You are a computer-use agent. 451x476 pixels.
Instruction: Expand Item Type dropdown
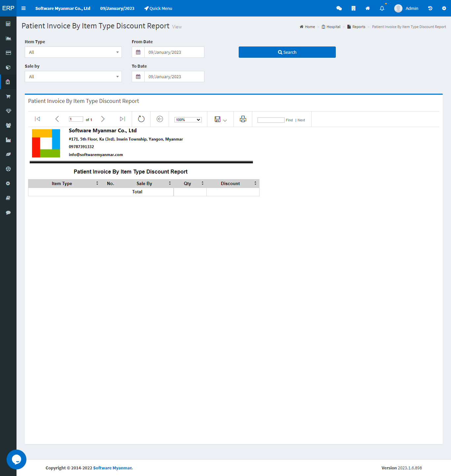pyautogui.click(x=73, y=52)
